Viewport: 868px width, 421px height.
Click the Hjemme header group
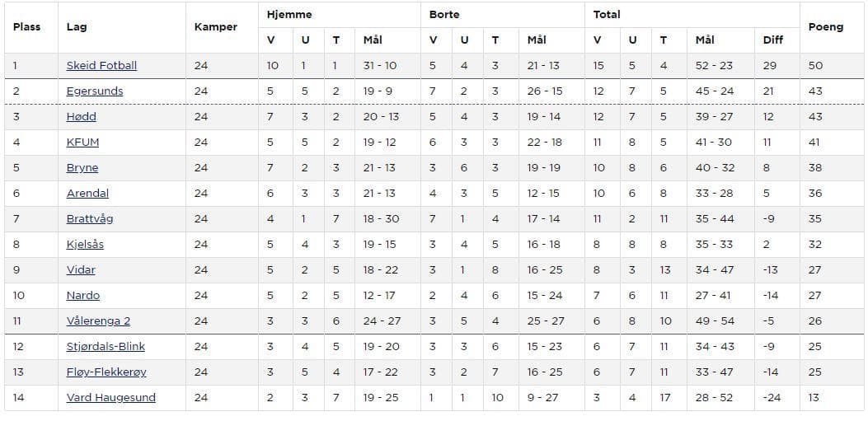click(x=289, y=15)
